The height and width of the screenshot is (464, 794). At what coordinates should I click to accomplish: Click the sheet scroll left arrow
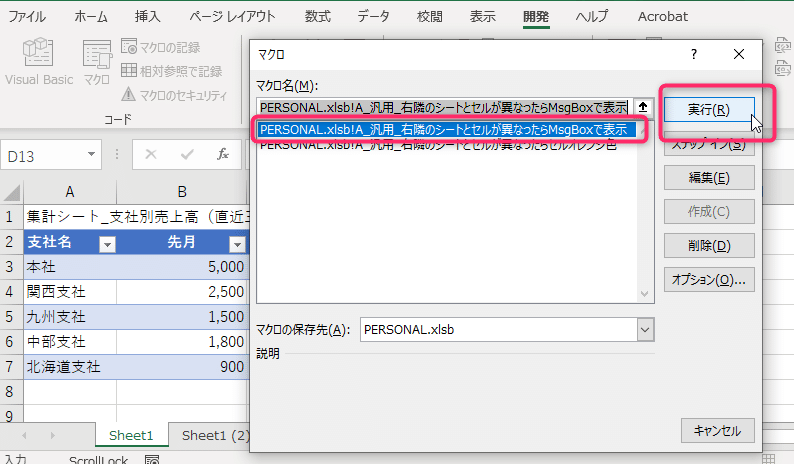tap(24, 435)
